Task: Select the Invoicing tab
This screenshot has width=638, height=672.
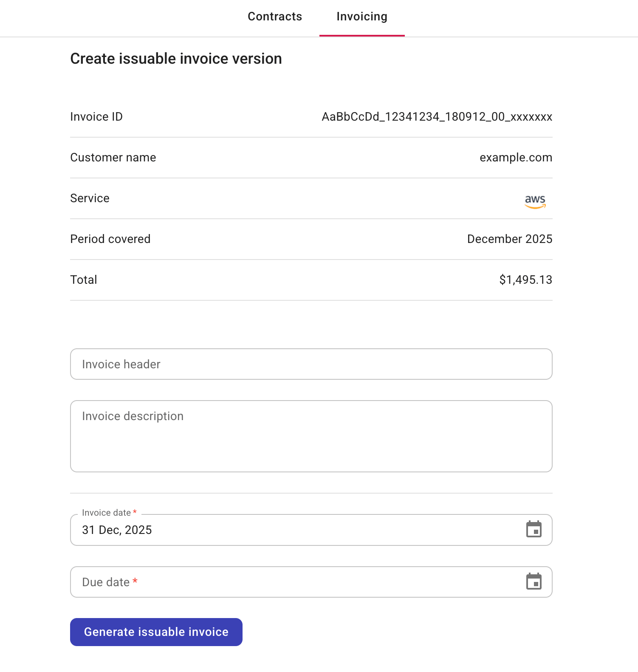Action: 361,17
